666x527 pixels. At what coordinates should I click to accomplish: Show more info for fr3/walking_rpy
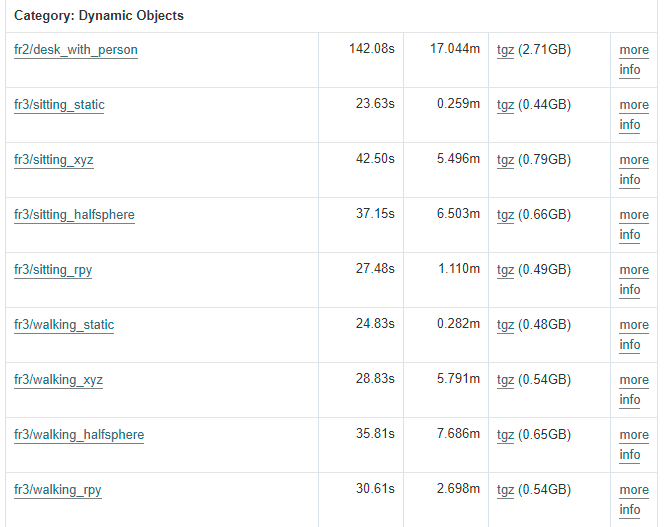pos(633,500)
